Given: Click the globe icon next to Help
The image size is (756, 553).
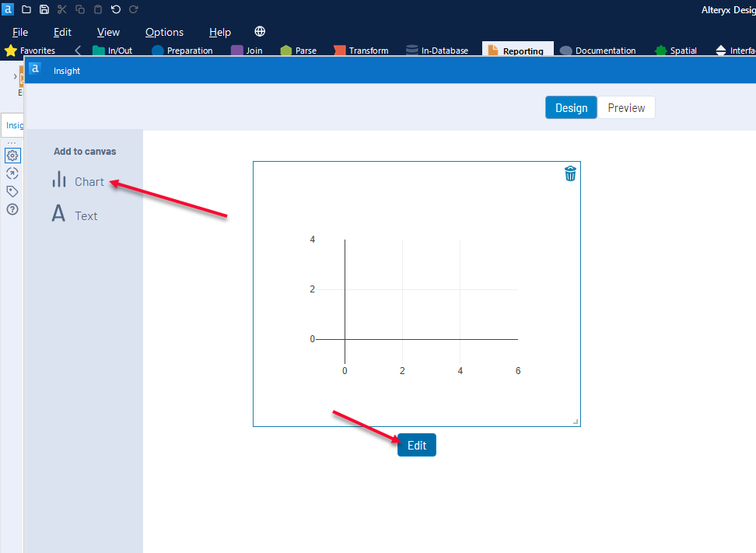Looking at the screenshot, I should click(x=259, y=31).
